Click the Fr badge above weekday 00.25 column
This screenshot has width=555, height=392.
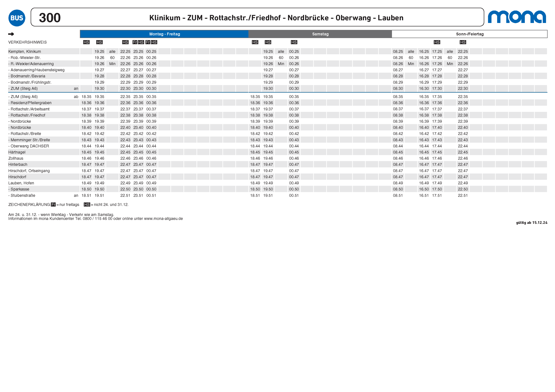coord(148,42)
